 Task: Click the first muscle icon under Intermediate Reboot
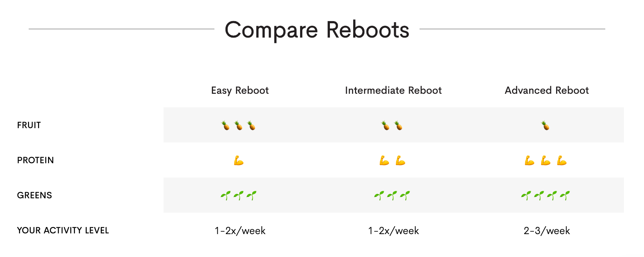[384, 160]
